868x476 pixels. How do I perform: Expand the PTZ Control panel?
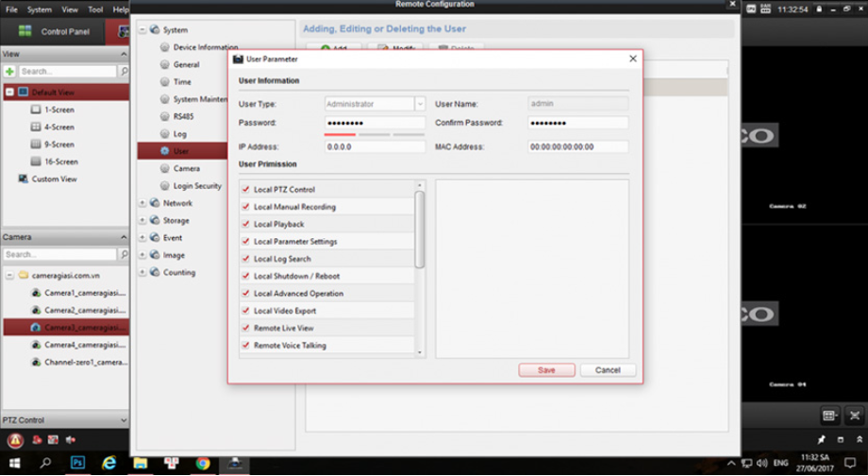click(x=123, y=420)
